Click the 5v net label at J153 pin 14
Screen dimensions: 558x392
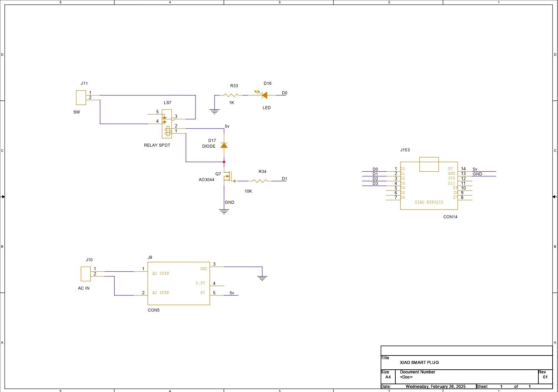(x=475, y=169)
